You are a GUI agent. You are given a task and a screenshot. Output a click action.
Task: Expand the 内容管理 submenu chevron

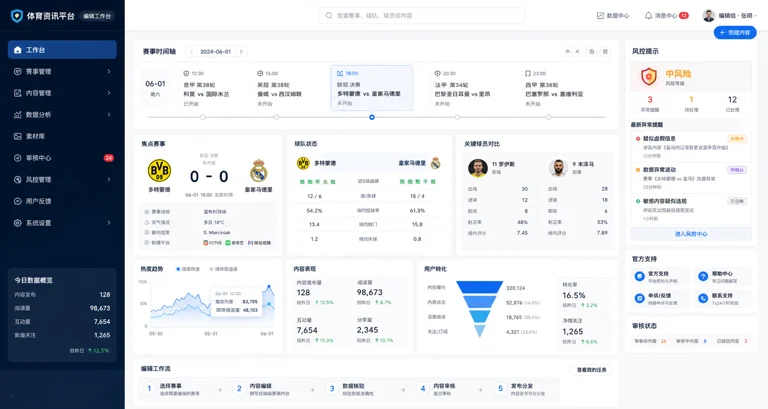click(109, 93)
